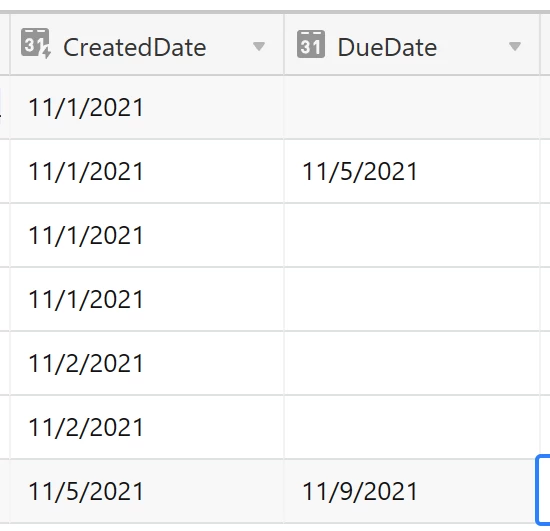The width and height of the screenshot is (550, 531).
Task: Select the DueDate cell showing 11/9/2021
Action: [412, 491]
